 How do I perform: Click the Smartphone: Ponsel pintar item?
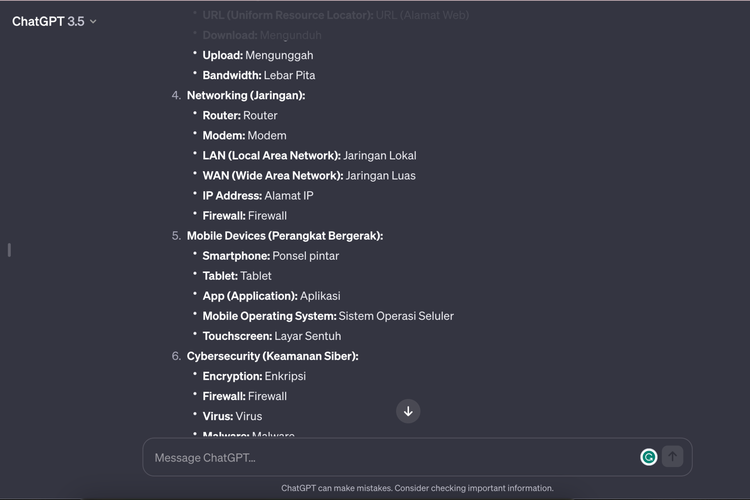coord(270,255)
